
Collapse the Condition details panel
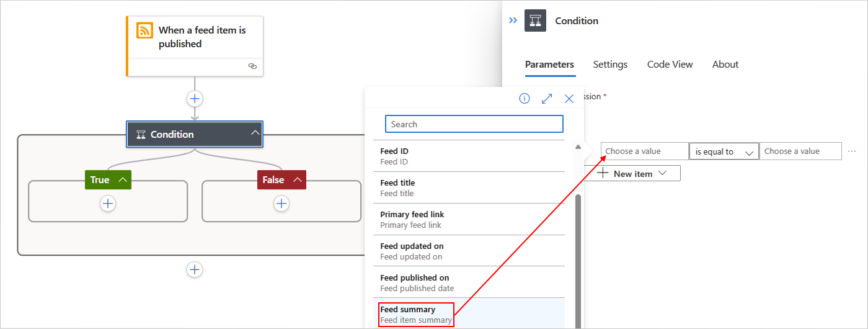pyautogui.click(x=513, y=20)
